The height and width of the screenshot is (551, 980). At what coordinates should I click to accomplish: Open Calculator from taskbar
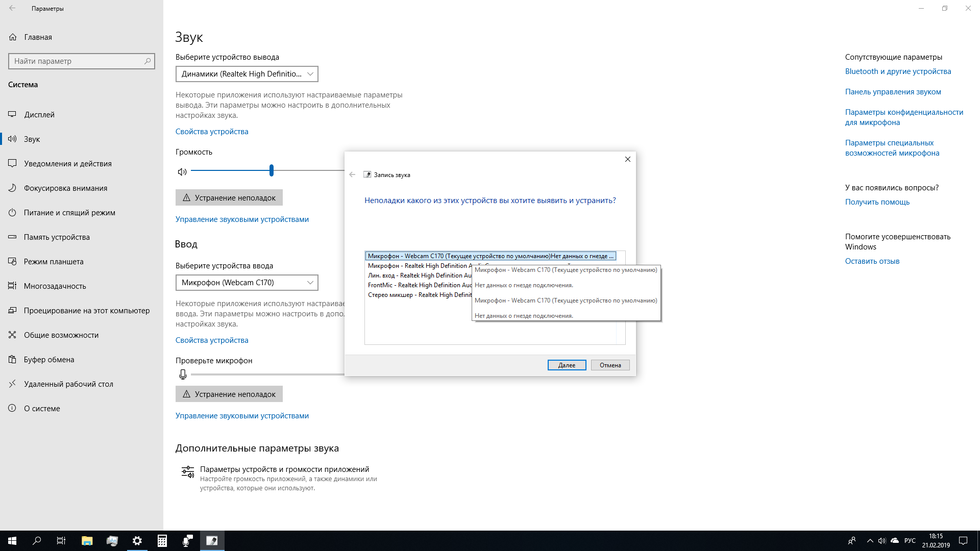click(x=162, y=541)
